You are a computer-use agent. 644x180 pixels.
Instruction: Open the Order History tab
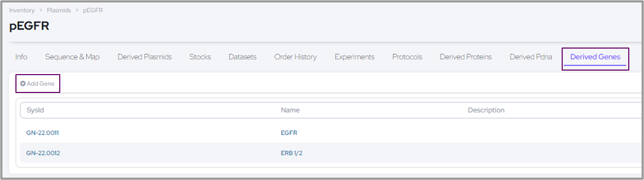295,57
